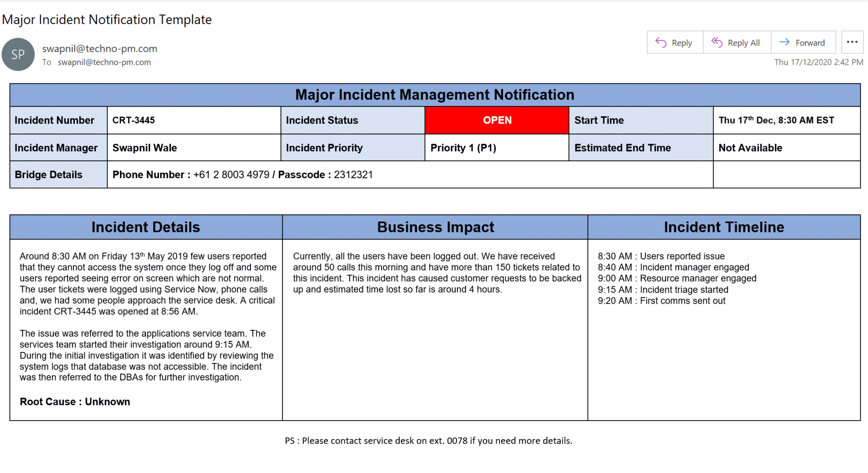This screenshot has height=473, width=868.
Task: Click the Reply arrow icon
Action: coord(660,42)
